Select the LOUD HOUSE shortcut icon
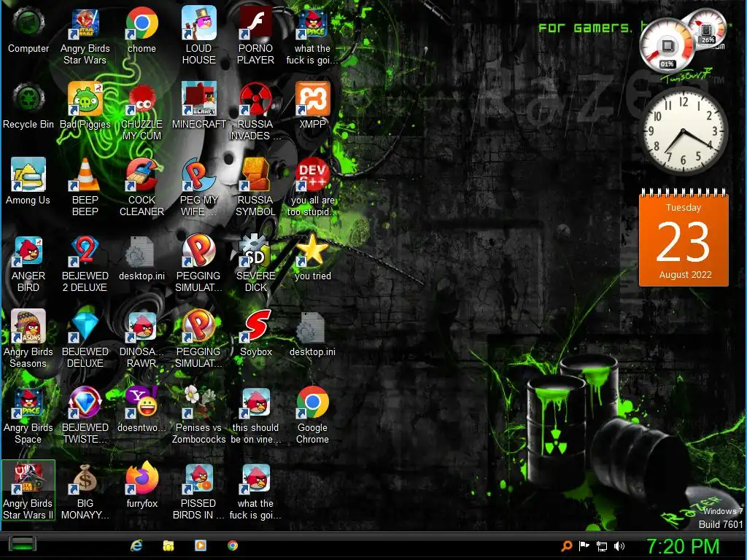747x560 pixels. pos(198,36)
